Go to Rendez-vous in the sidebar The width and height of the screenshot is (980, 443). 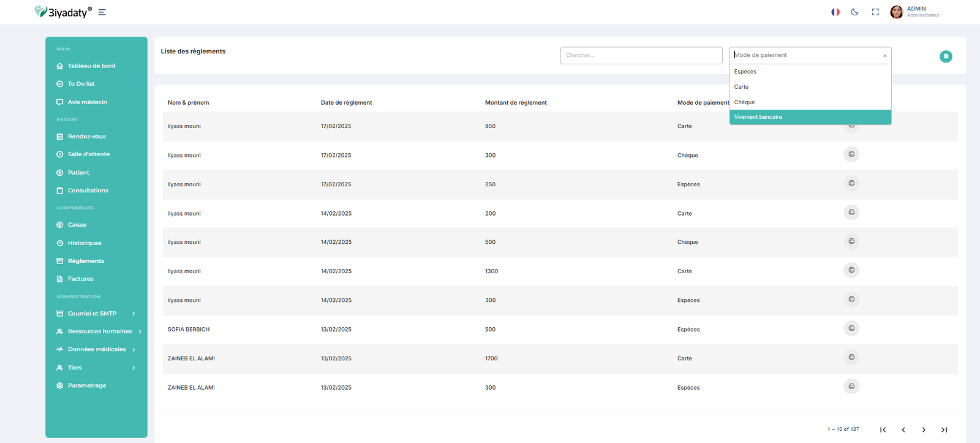pyautogui.click(x=86, y=137)
